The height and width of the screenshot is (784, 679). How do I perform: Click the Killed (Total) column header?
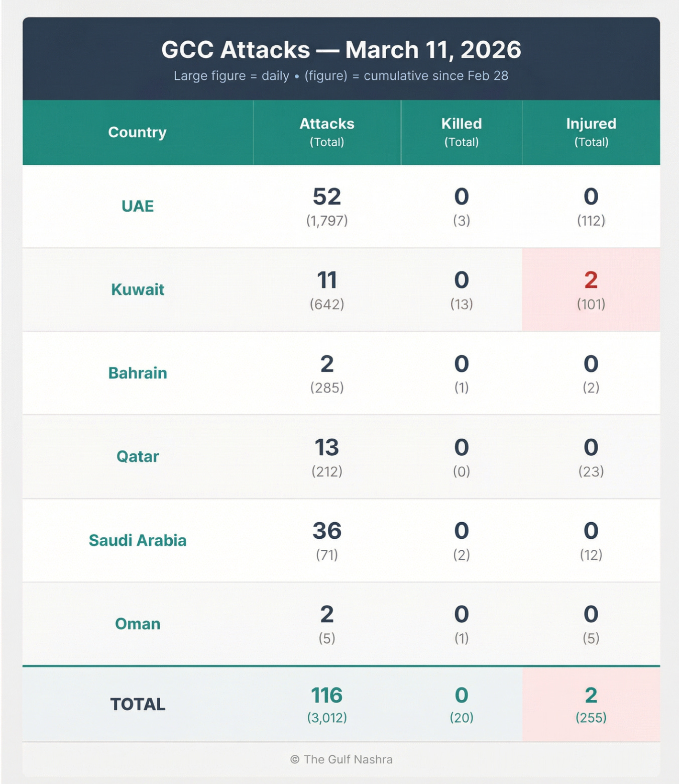coord(462,132)
